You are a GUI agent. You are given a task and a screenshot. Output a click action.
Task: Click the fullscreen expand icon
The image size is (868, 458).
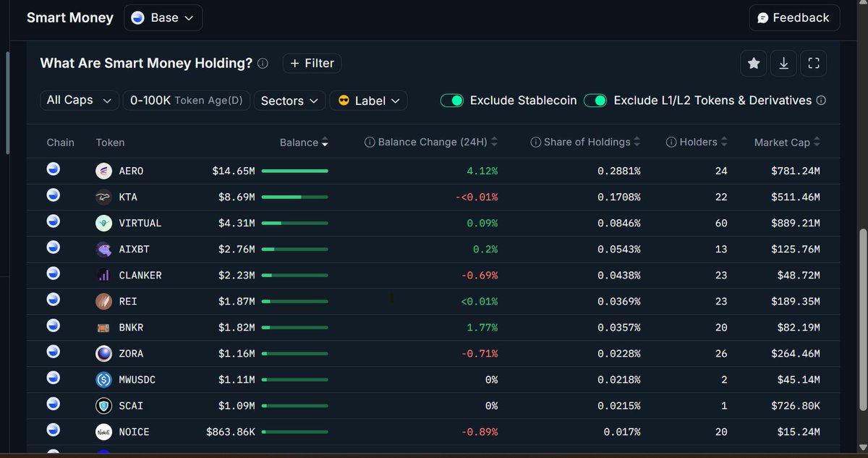(x=814, y=63)
